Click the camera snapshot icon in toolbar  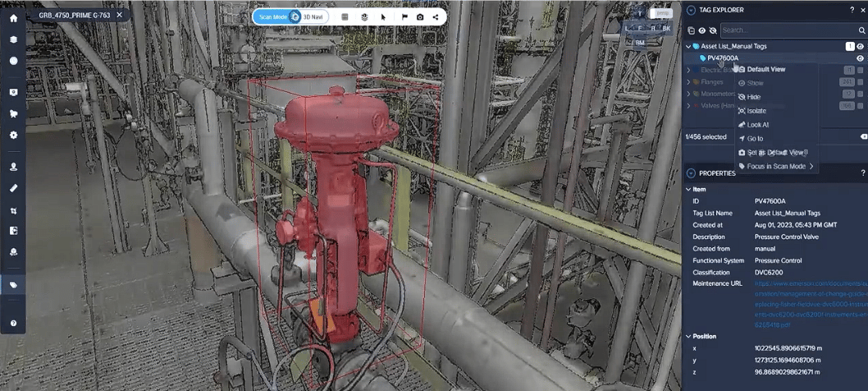click(x=420, y=16)
